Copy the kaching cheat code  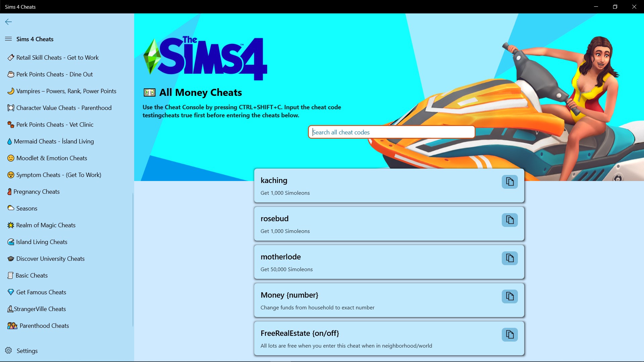click(x=509, y=181)
